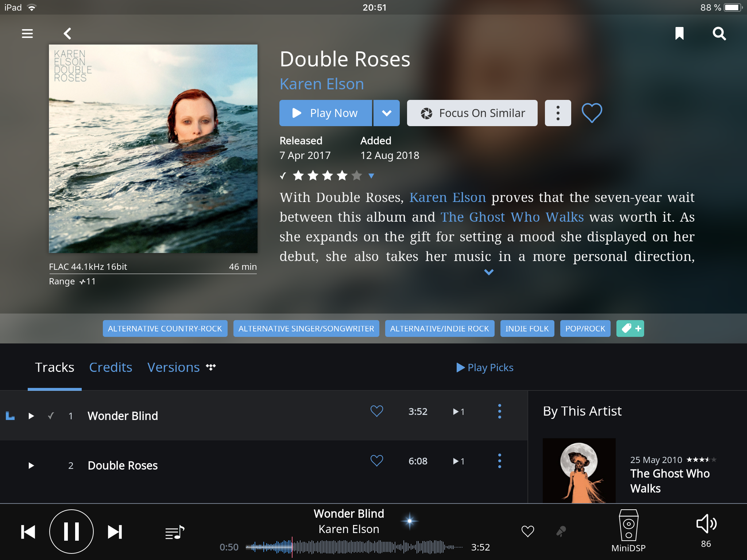Open Wonder Blind play count indicator

point(458,412)
